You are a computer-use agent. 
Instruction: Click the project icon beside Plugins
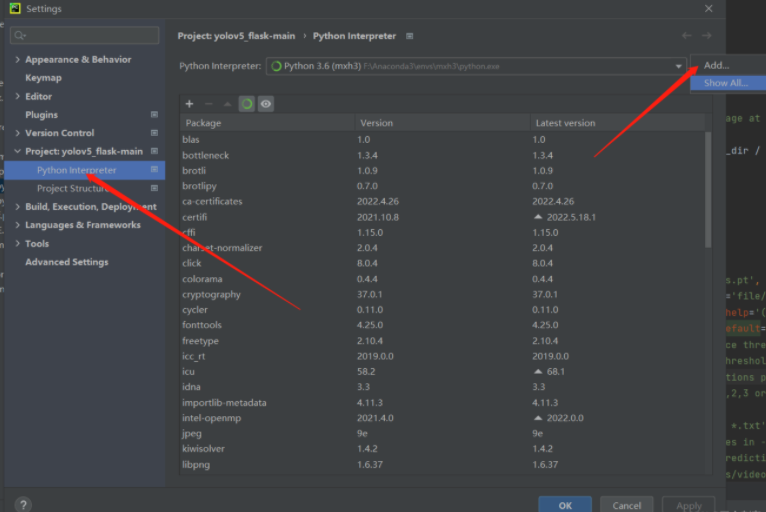154,114
